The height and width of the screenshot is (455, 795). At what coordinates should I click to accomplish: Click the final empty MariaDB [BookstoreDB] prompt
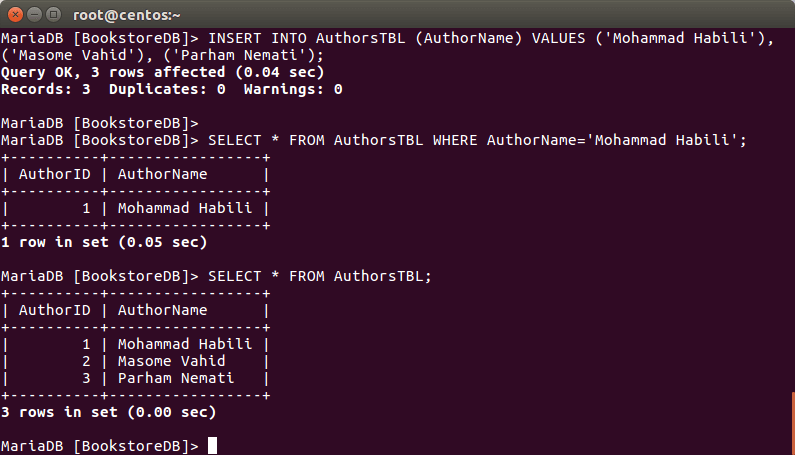[x=100, y=445]
